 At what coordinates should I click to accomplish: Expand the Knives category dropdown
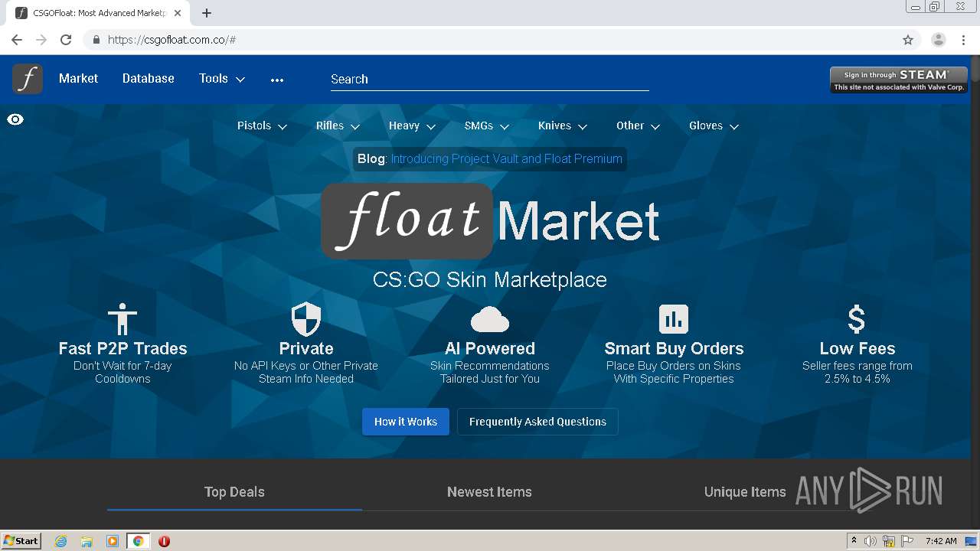(x=563, y=126)
